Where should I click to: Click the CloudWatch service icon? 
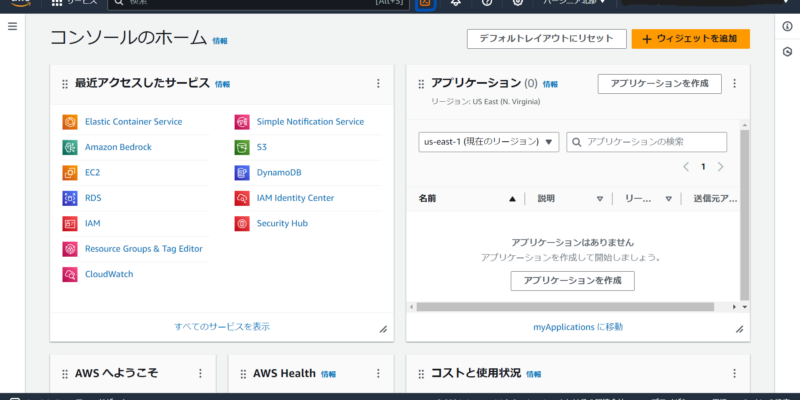pyautogui.click(x=70, y=274)
